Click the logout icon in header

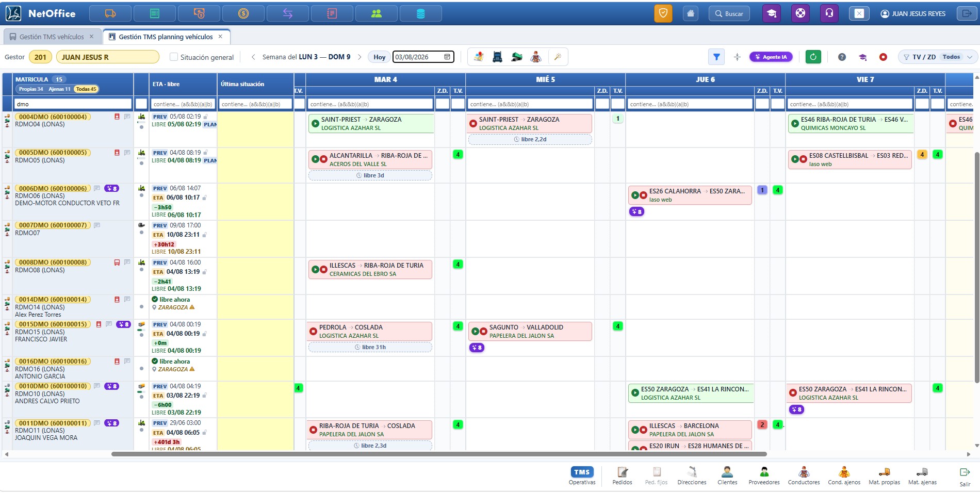967,13
